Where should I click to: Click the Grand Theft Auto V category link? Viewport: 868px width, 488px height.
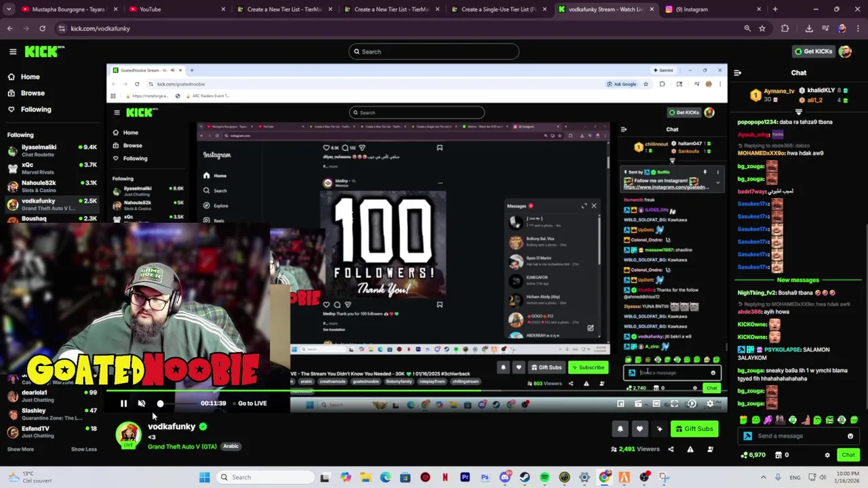(x=182, y=447)
